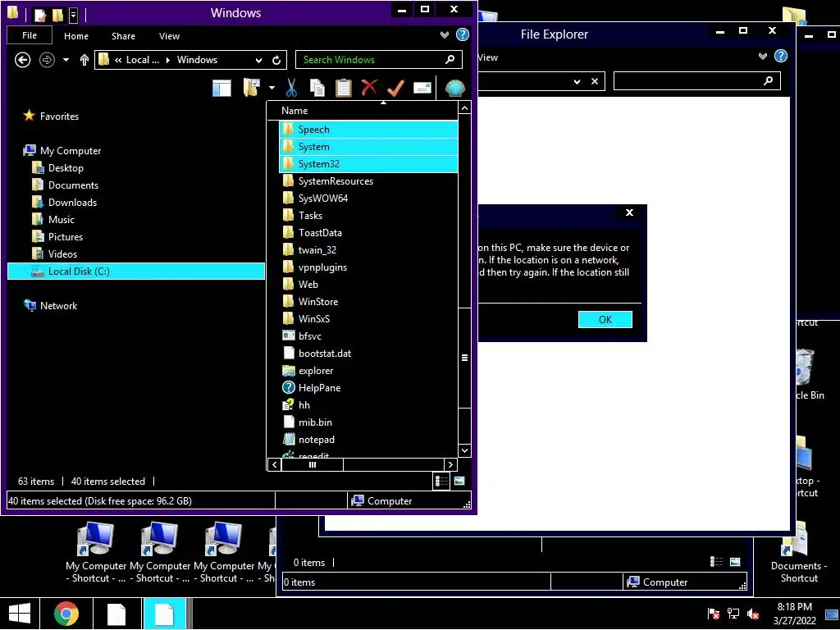This screenshot has height=630, width=840.
Task: Select Local Disk (C:) in the navigation pane
Action: tap(136, 271)
